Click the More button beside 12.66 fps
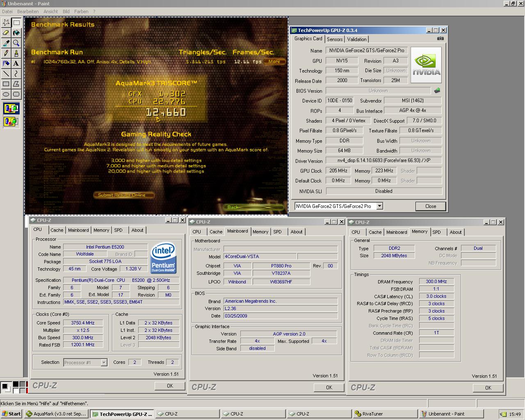Viewport: 525px width, 420px height. coord(274,62)
